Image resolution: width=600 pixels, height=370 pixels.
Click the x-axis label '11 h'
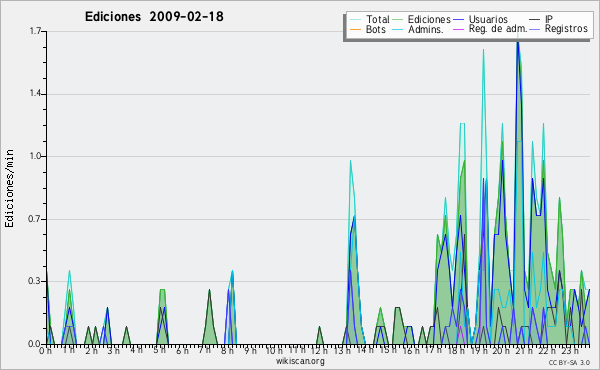297,350
